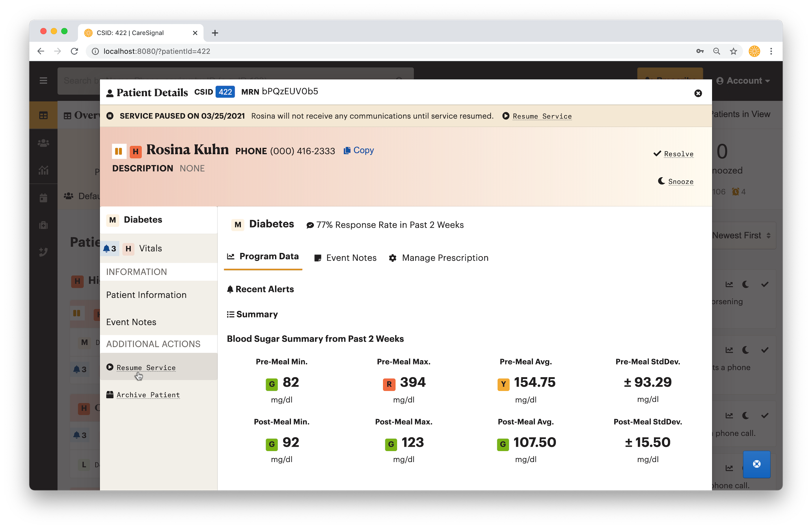Click the CSID 422 badge
Screen dimensions: 812x529
point(225,92)
